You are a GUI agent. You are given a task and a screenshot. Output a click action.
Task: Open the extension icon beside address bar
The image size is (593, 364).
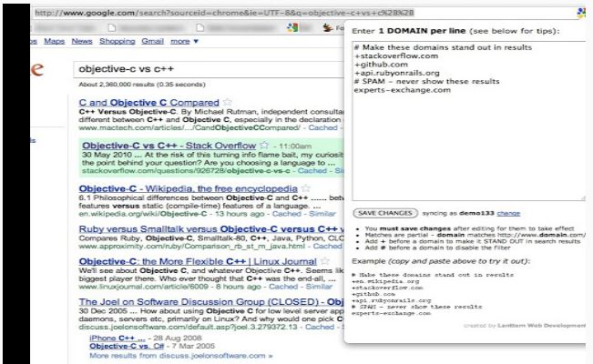580,13
